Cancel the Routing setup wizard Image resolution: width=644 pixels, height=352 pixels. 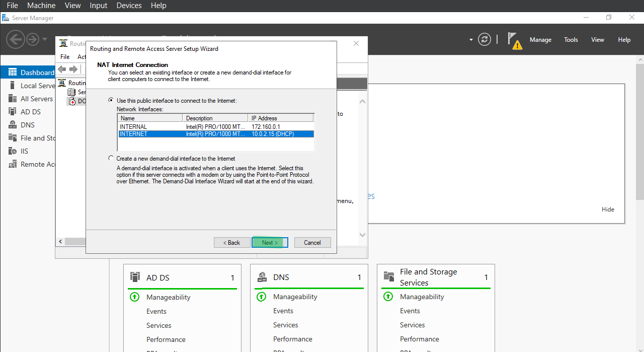[x=312, y=243]
